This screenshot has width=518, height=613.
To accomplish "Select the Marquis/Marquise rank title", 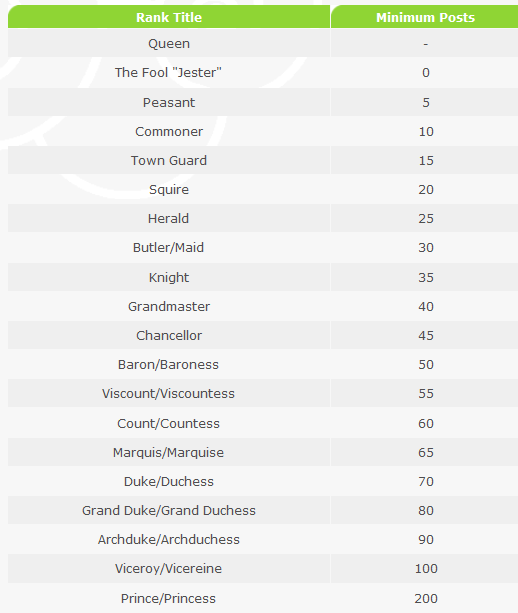I will click(168, 452).
